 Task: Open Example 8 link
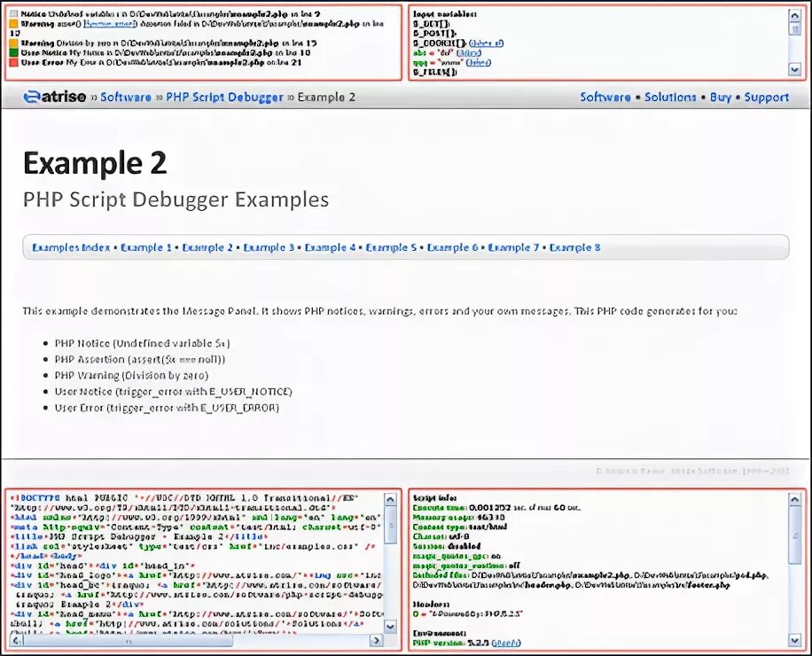[x=574, y=247]
